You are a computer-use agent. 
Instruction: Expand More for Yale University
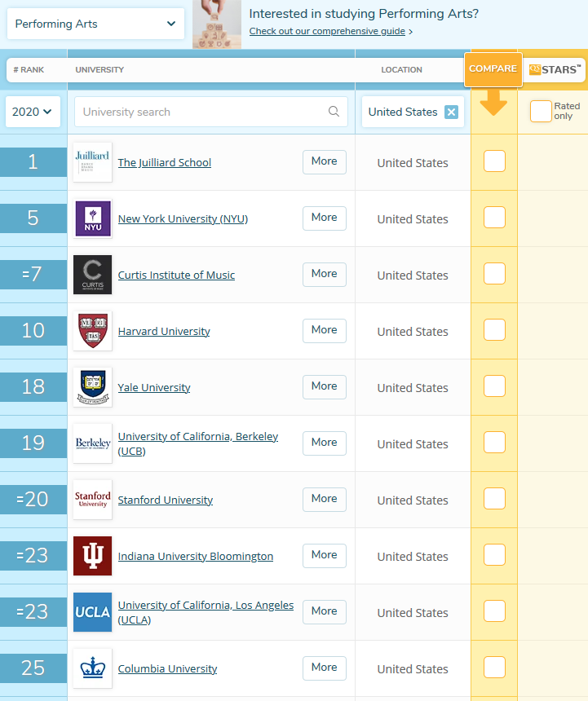[x=325, y=387]
